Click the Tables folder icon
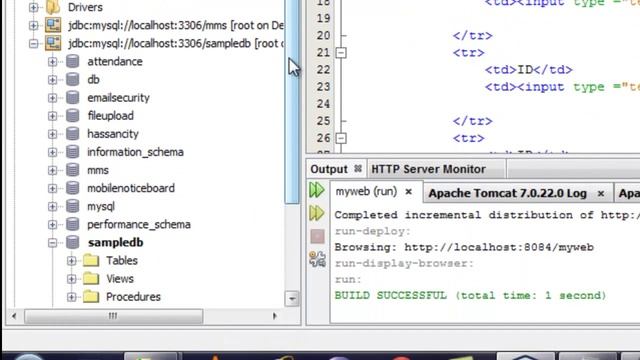The width and height of the screenshot is (640, 360). tap(91, 260)
